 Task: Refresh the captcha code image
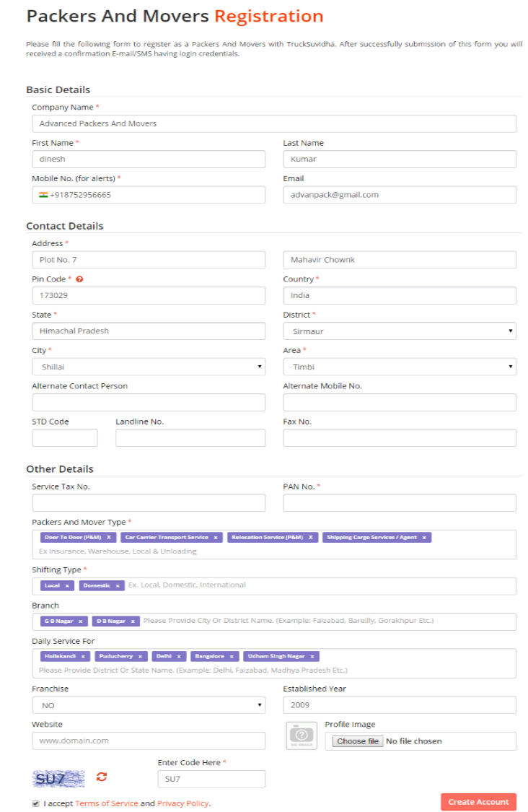click(102, 777)
